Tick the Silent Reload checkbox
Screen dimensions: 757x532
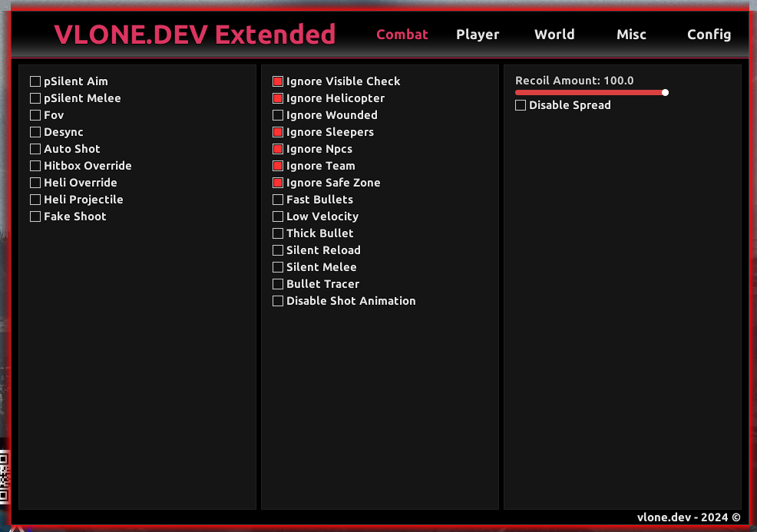[278, 250]
